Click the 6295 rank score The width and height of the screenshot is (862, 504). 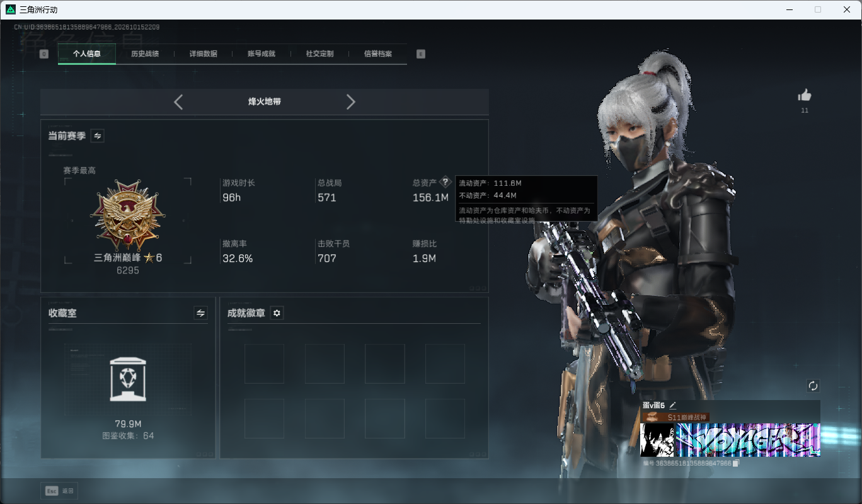point(128,270)
